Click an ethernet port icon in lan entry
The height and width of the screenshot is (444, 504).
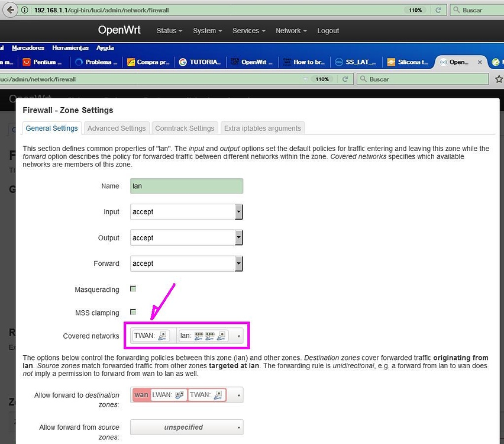pyautogui.click(x=198, y=336)
